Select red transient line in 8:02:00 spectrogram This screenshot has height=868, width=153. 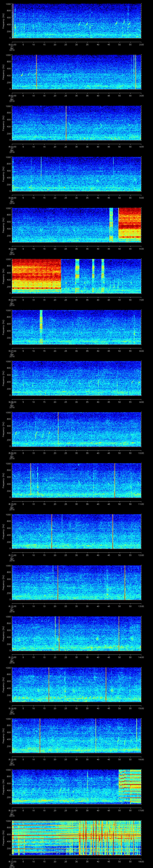pyautogui.click(x=36, y=72)
